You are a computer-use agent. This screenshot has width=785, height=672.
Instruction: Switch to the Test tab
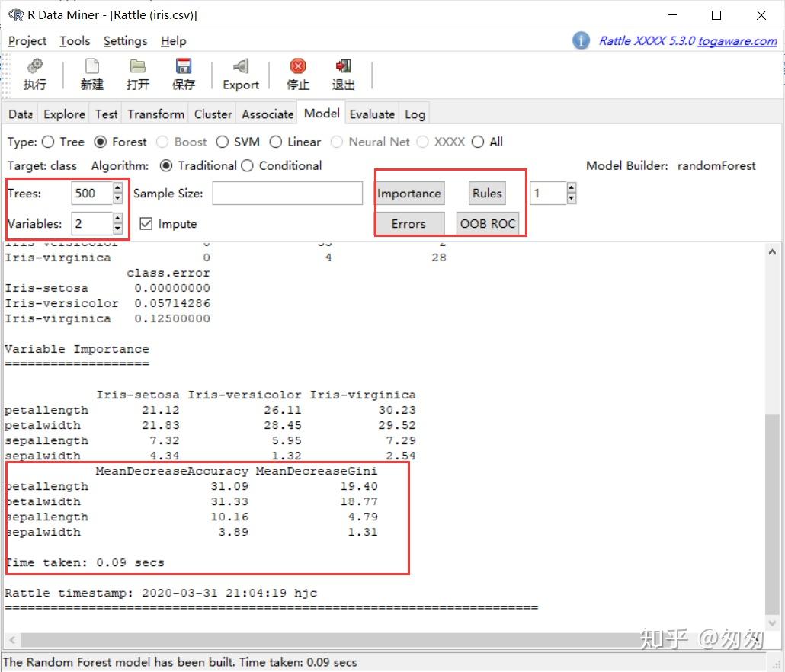pos(106,114)
